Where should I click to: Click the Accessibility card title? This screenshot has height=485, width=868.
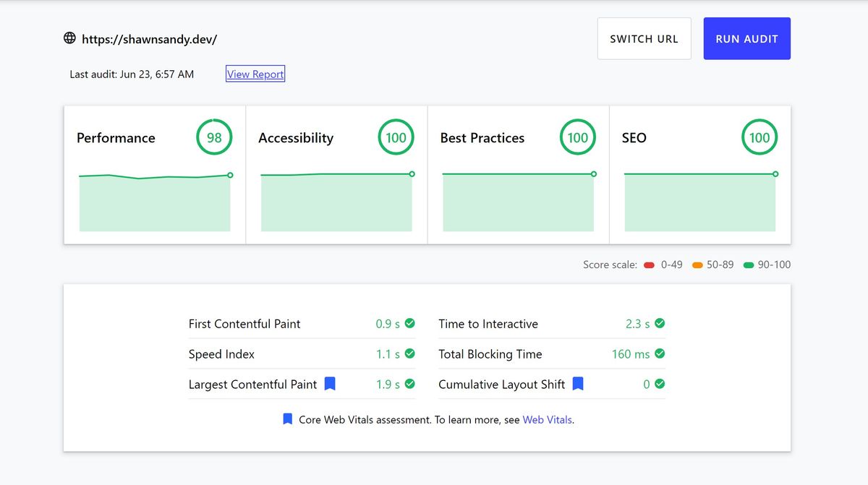point(296,138)
